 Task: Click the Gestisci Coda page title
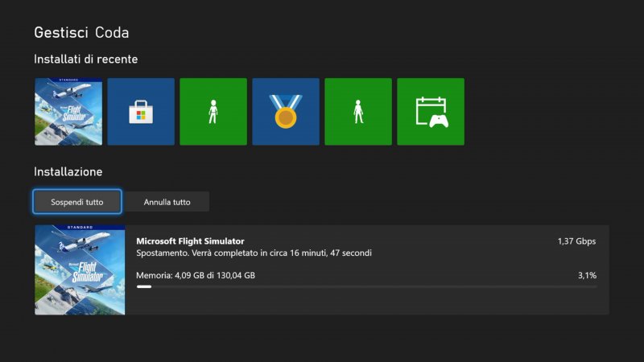pyautogui.click(x=82, y=32)
